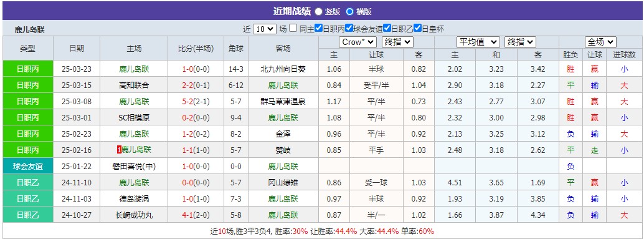
Task: Click away team 冈山绿雉
Action: 283,183
